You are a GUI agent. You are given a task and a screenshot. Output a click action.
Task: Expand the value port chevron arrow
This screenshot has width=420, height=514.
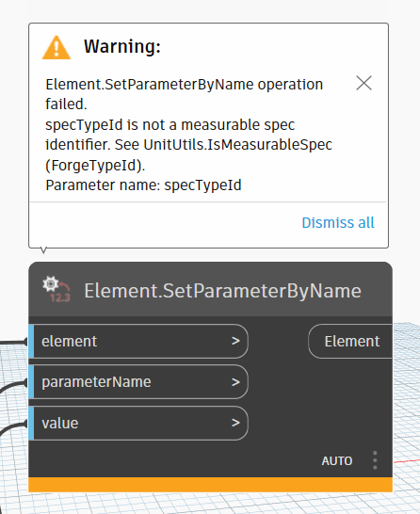[x=235, y=423]
